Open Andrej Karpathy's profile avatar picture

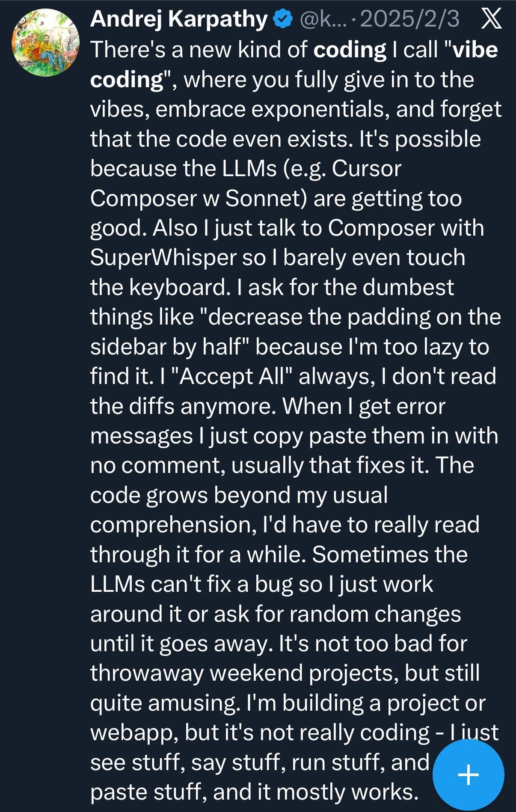[46, 43]
